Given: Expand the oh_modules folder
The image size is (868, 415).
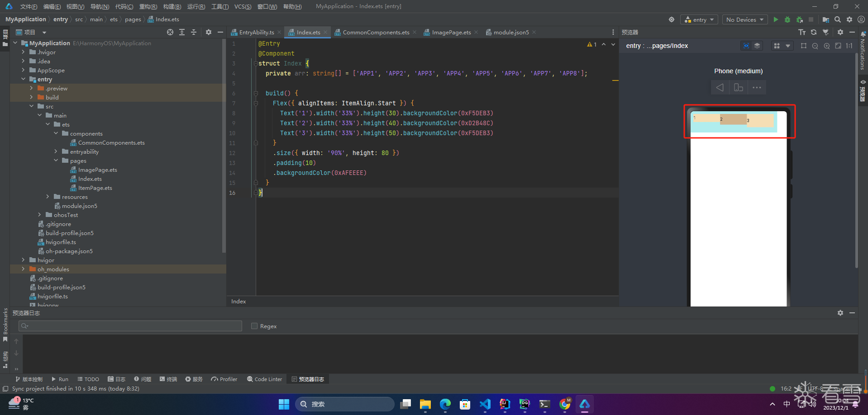Looking at the screenshot, I should click(24, 269).
